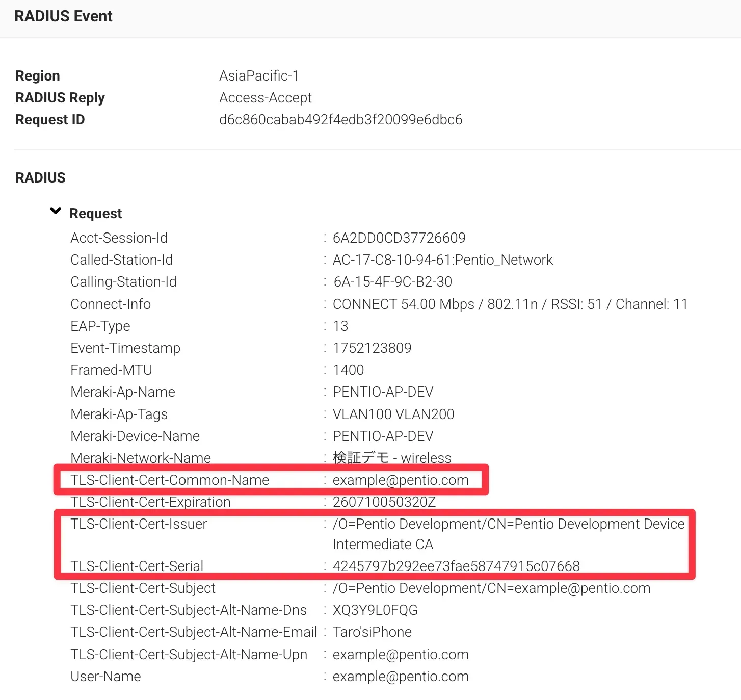Select the Acct-Session-Id value
Image resolution: width=741 pixels, height=700 pixels.
coord(399,238)
